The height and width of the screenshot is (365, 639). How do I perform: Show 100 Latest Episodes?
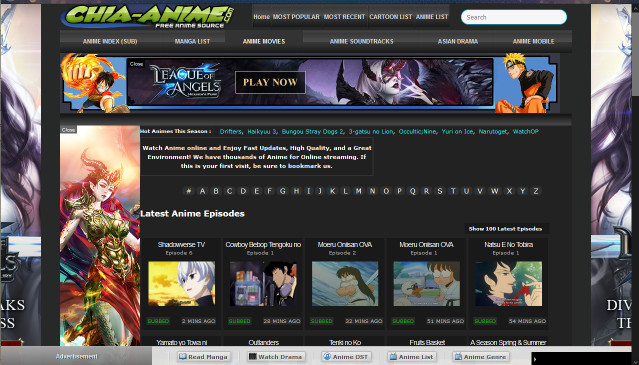click(x=505, y=229)
